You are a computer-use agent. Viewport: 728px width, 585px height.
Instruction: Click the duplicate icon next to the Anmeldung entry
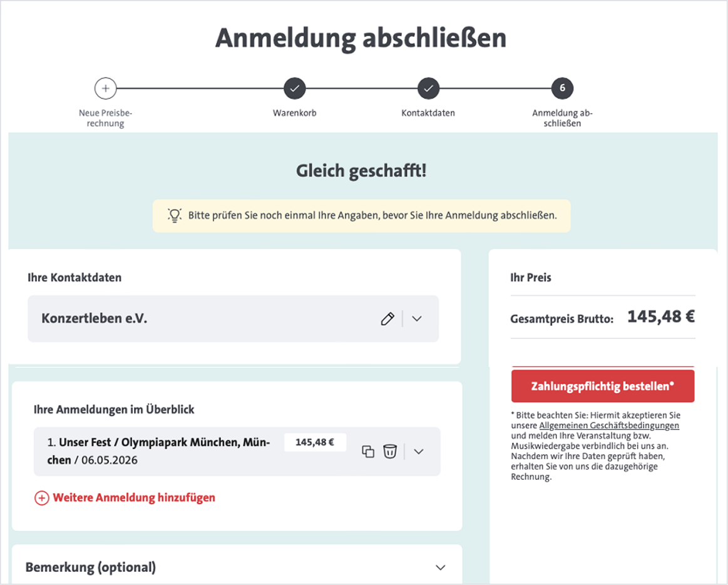[368, 451]
